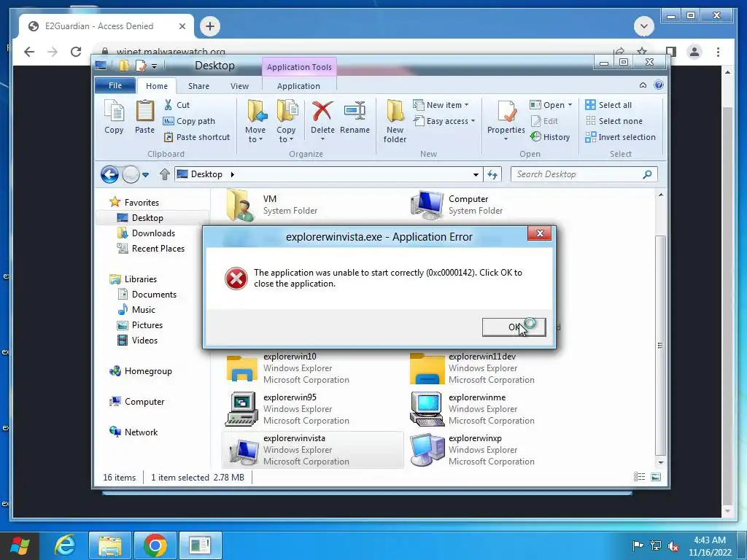
Task: Open Recent Places in navigation pane
Action: coord(152,249)
